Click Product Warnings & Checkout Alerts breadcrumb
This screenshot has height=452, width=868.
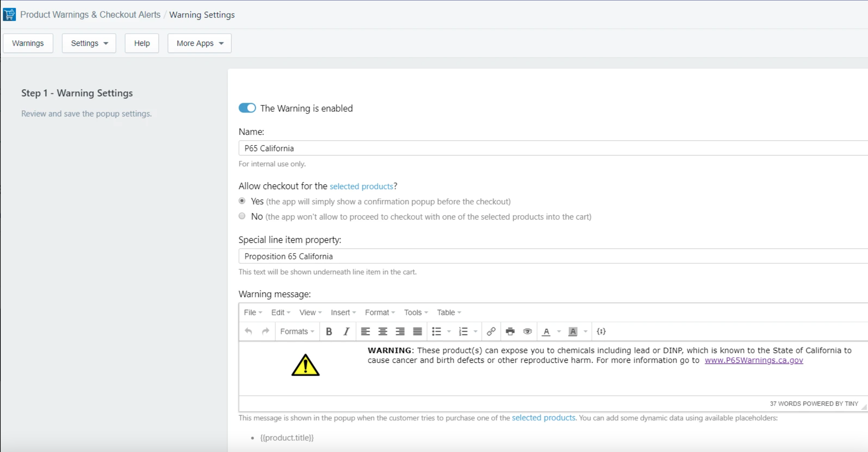[x=90, y=15]
